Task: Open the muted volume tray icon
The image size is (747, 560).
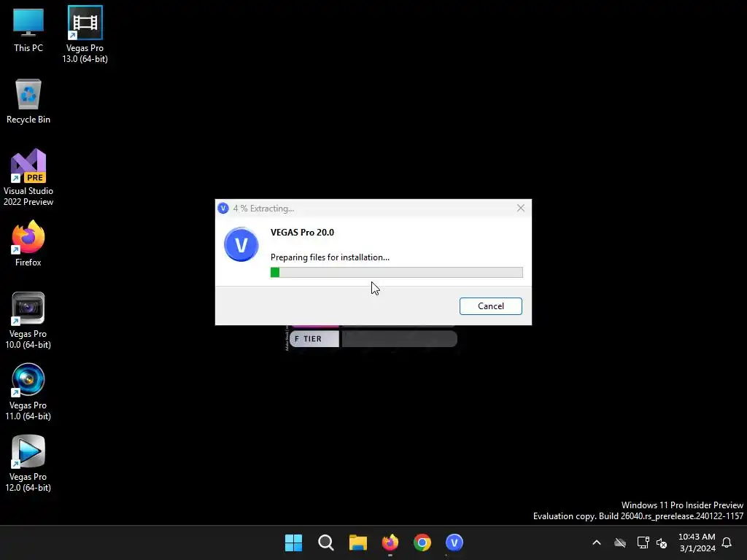Action: pos(662,542)
